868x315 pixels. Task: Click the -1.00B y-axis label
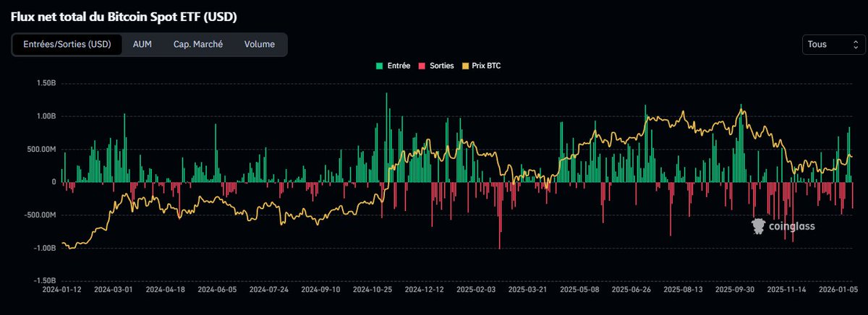[44, 248]
